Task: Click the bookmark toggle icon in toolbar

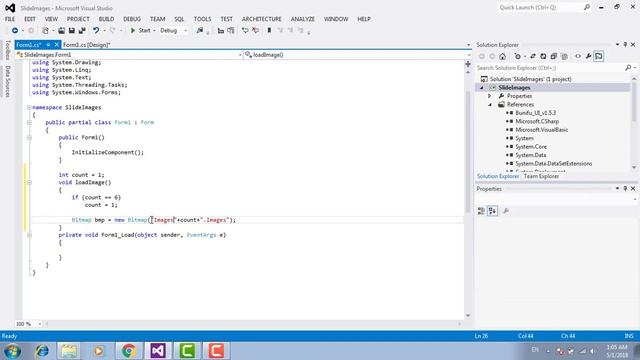Action: tap(269, 31)
